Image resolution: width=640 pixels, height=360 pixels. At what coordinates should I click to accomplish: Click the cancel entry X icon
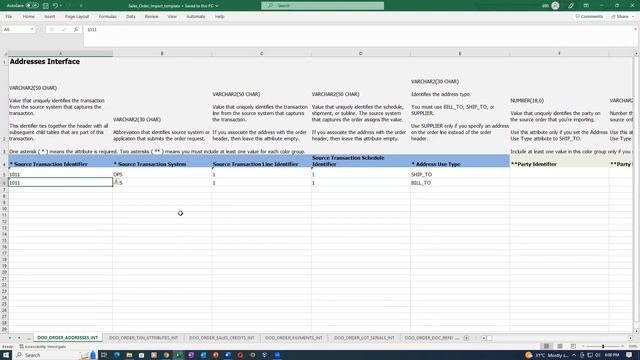tap(52, 29)
